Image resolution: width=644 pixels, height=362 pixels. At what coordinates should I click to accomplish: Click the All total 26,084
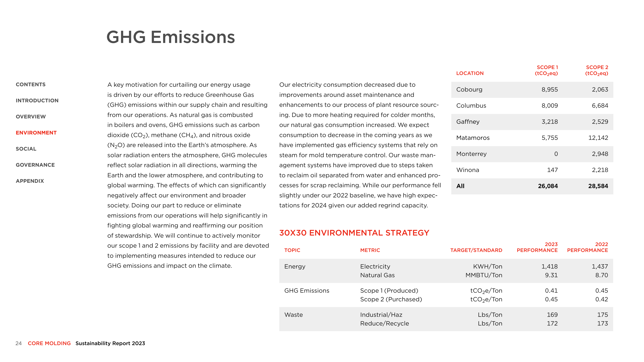coord(548,186)
